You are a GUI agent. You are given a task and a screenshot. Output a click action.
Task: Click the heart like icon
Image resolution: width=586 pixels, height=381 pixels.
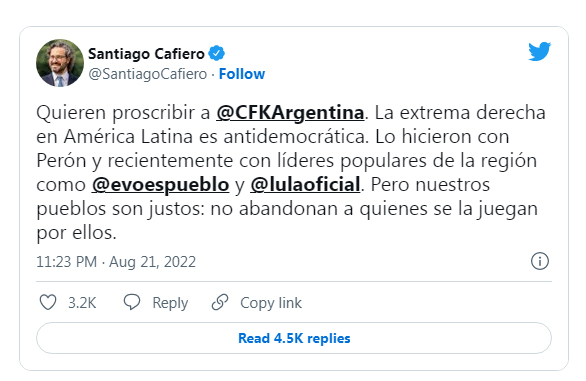click(x=48, y=302)
